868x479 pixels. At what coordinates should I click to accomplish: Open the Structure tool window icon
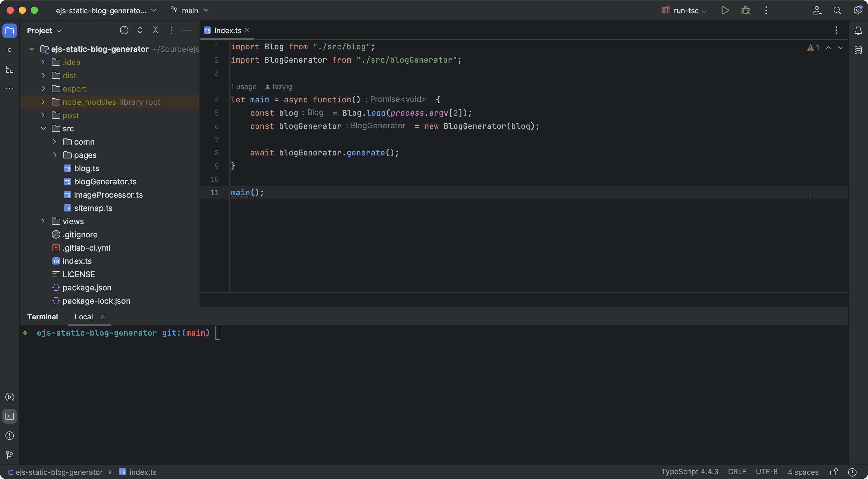point(9,69)
